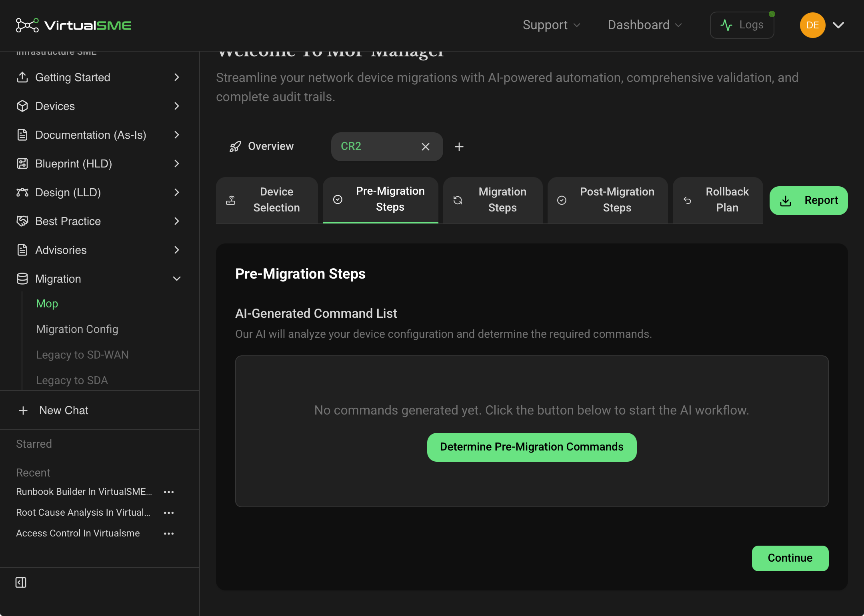864x616 pixels.
Task: Add a new tab with plus icon
Action: point(459,147)
